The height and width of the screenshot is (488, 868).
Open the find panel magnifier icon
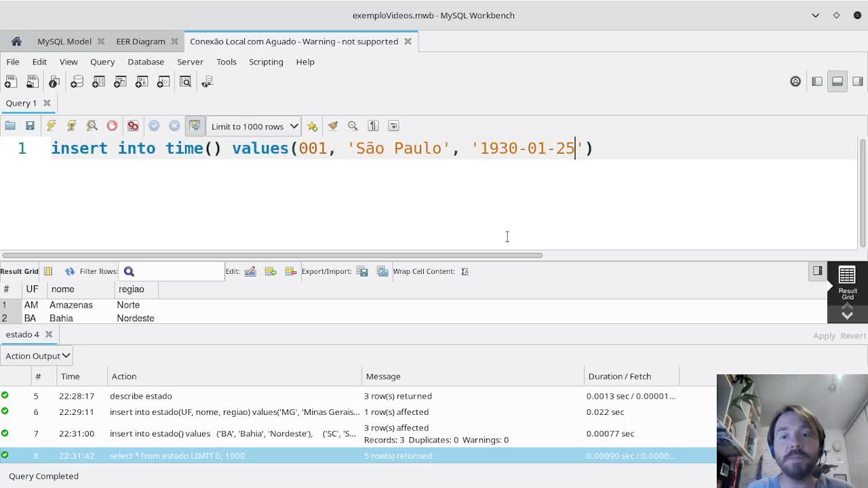[353, 125]
